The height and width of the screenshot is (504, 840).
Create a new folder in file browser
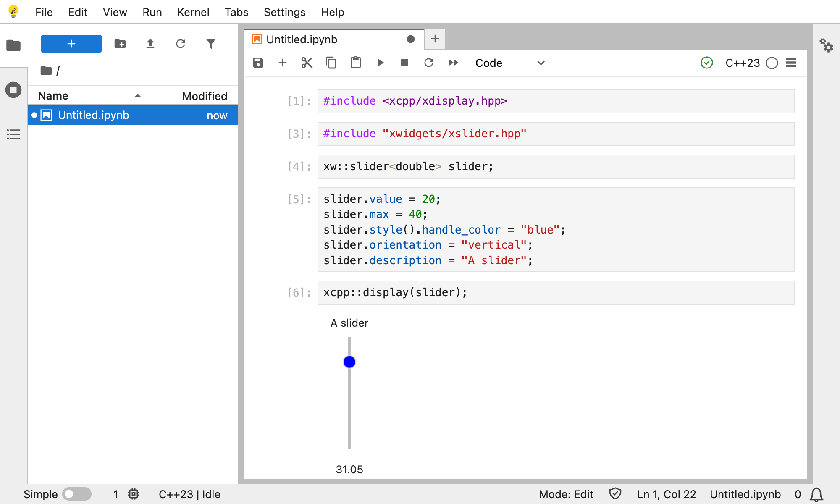pos(120,44)
